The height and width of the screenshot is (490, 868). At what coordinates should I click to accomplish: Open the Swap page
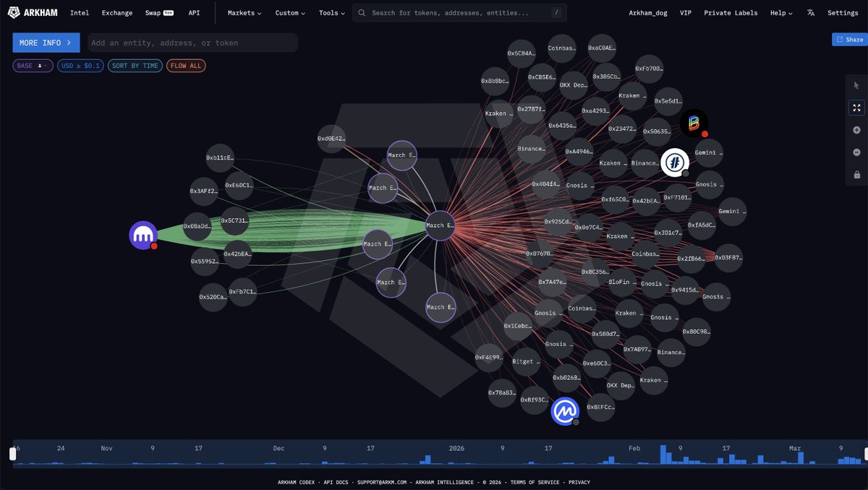click(x=159, y=13)
